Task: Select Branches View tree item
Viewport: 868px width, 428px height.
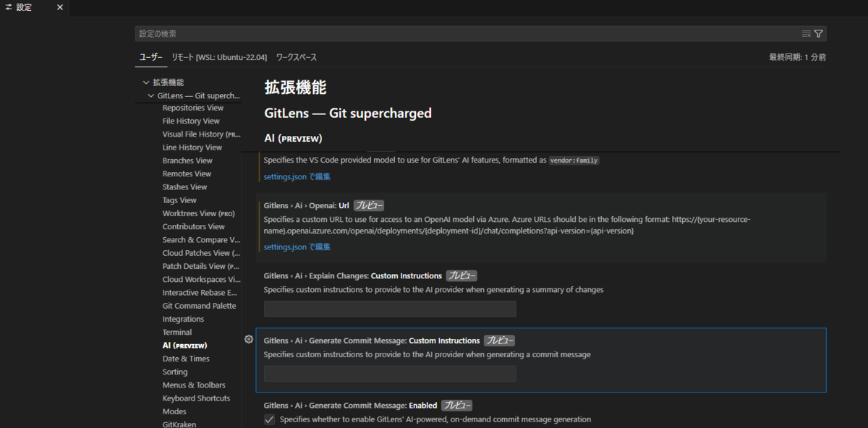Action: 187,160
